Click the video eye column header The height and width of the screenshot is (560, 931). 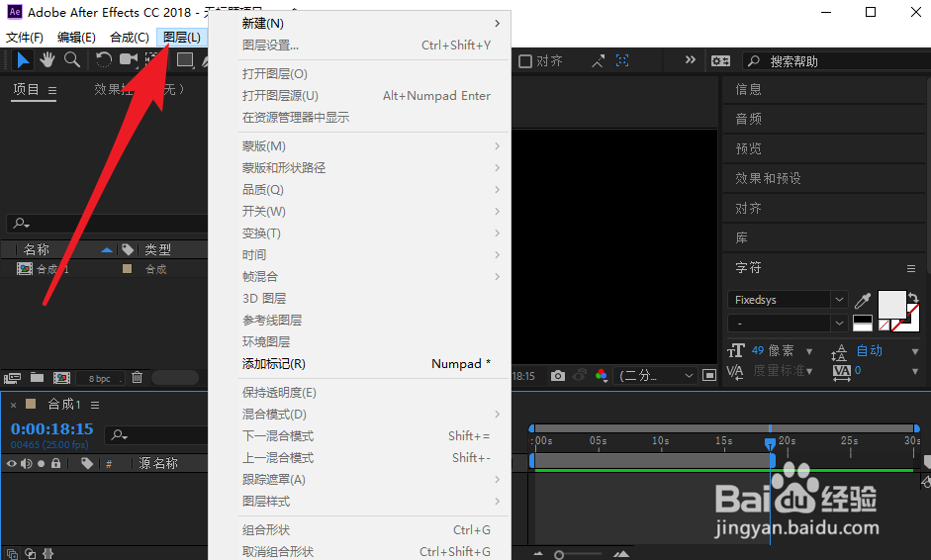pos(11,464)
